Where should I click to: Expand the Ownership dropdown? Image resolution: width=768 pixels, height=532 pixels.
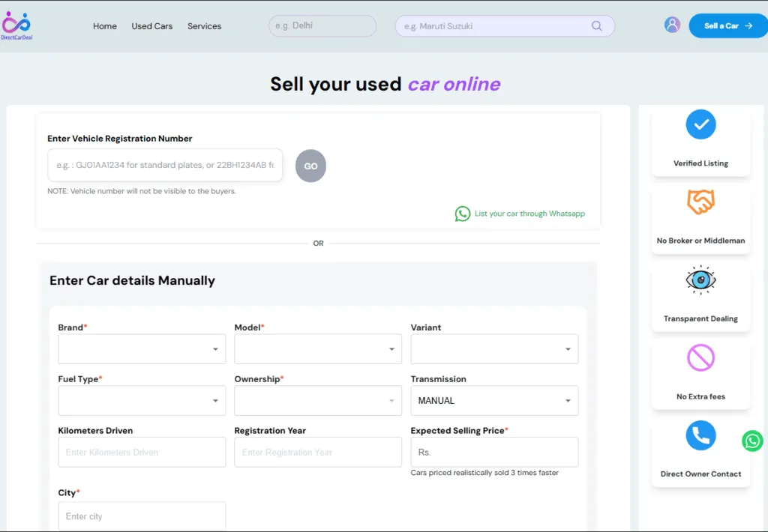pyautogui.click(x=318, y=400)
